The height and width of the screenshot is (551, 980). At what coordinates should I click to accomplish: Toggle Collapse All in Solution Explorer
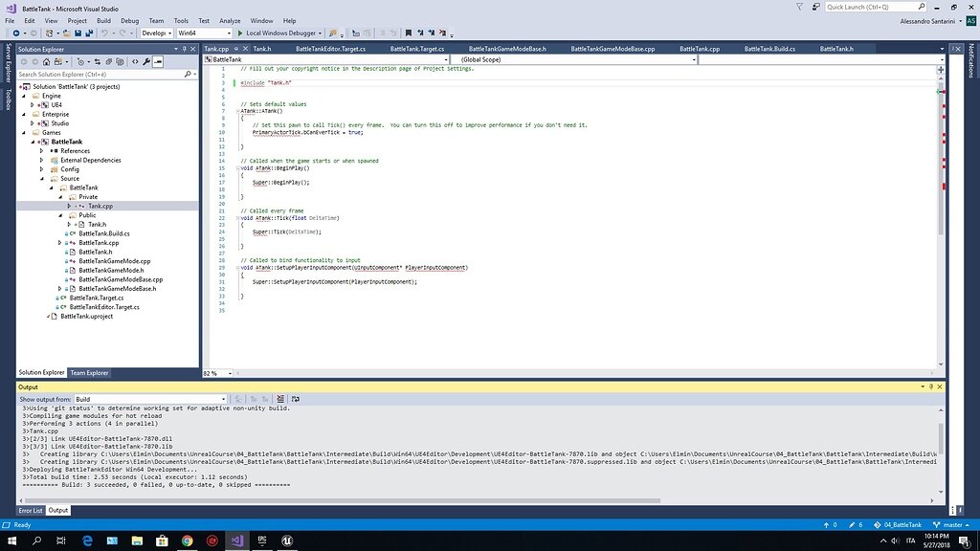coord(121,61)
